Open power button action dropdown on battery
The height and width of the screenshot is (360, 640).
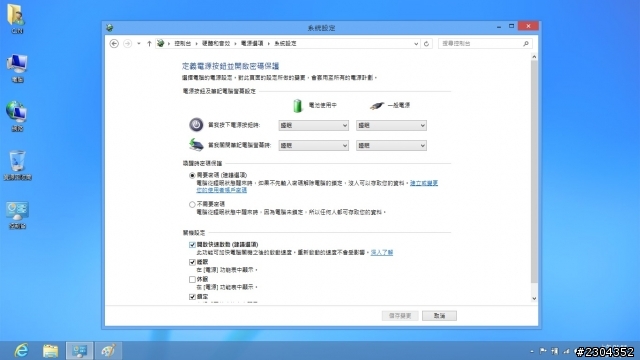pyautogui.click(x=313, y=125)
